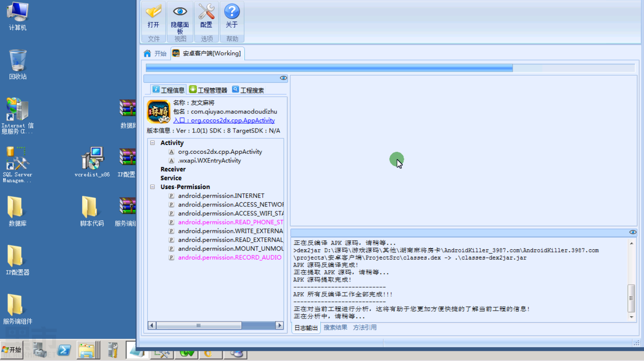The width and height of the screenshot is (644, 361).
Task: Open the IP配置 archive on desktop
Action: (x=127, y=163)
